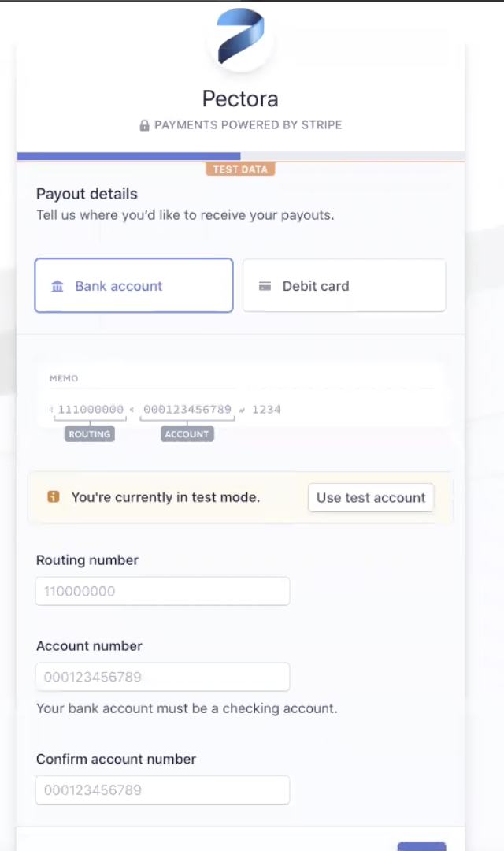
Task: Click the orange info icon in test mode banner
Action: (54, 496)
